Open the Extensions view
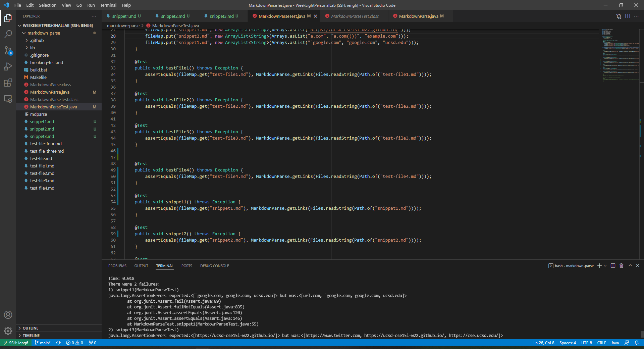Screen dimensions: 644x349 click(x=8, y=83)
